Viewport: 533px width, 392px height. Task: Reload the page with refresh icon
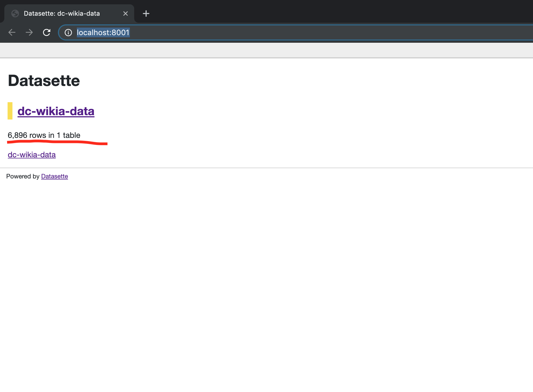(47, 32)
